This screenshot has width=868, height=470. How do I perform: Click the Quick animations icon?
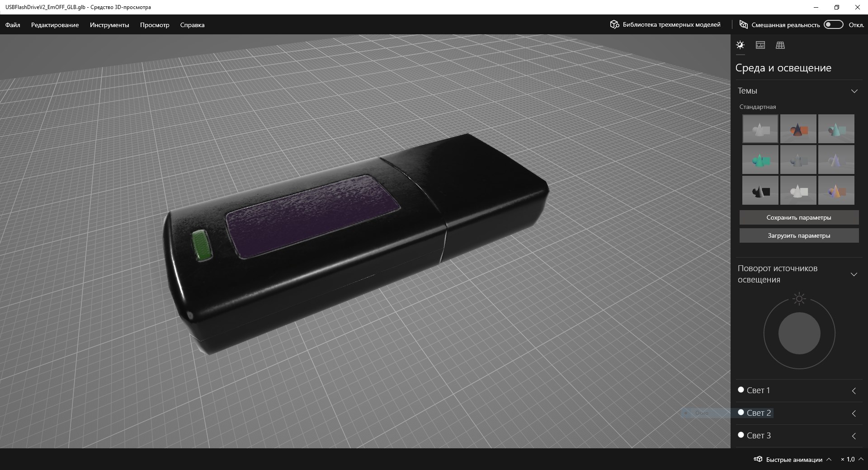click(758, 459)
